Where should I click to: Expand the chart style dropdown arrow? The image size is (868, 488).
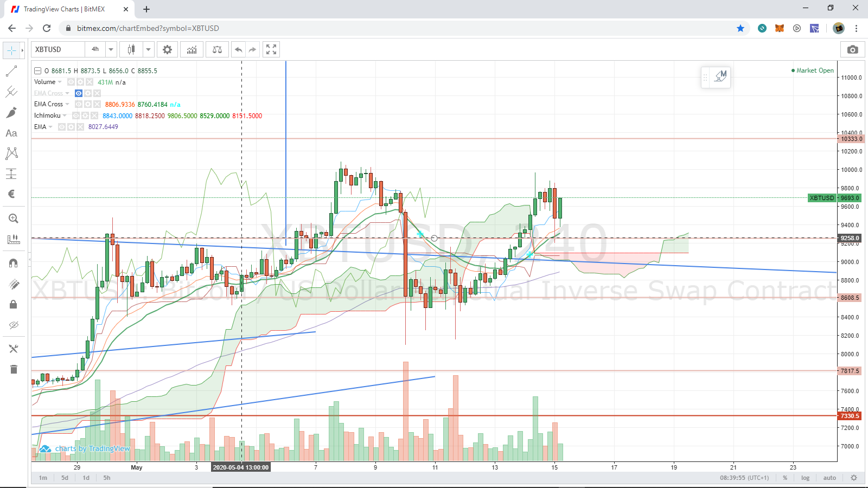click(x=148, y=49)
